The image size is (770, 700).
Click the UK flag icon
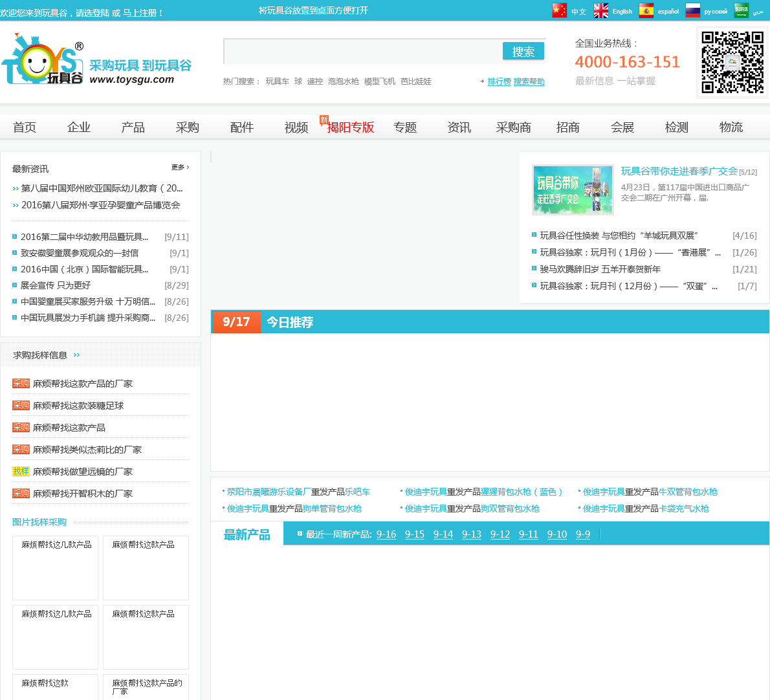(x=600, y=10)
